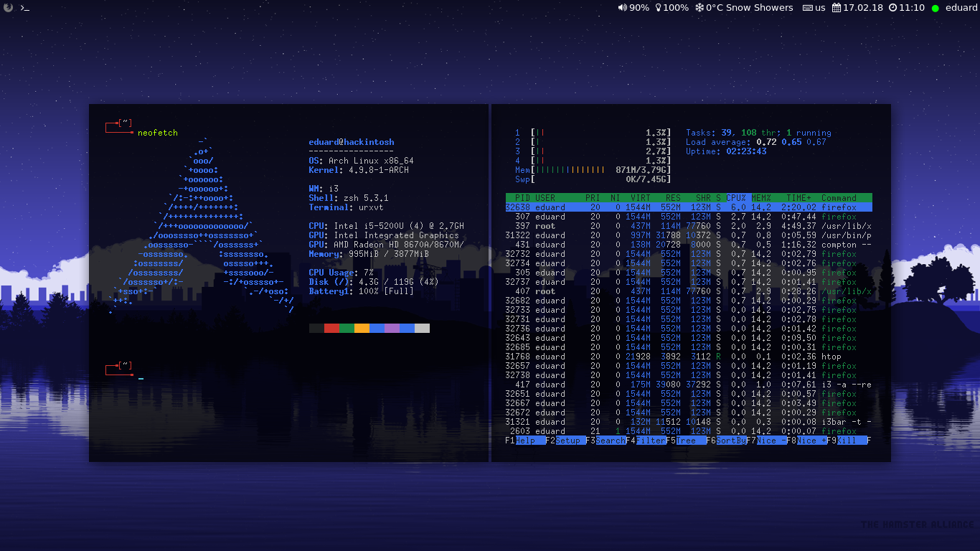The image size is (980, 551).
Task: Click the light gray swatch in the neofetch palette
Action: tap(422, 328)
